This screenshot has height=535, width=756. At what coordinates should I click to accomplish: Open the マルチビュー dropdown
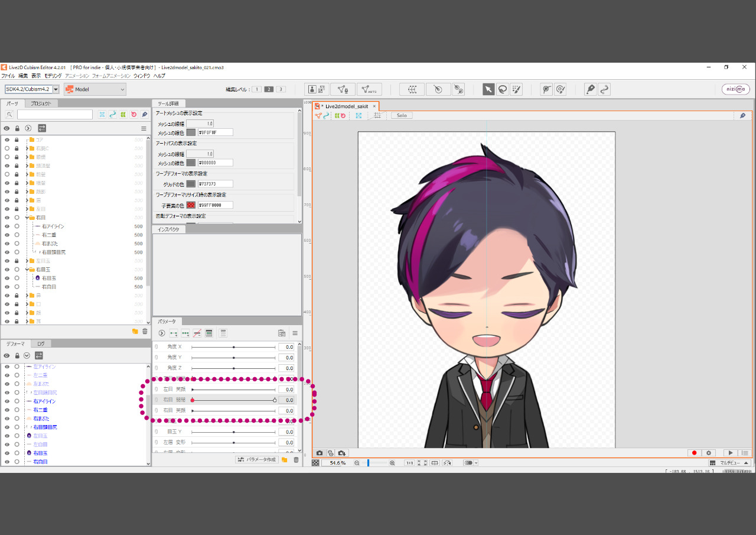click(x=730, y=463)
